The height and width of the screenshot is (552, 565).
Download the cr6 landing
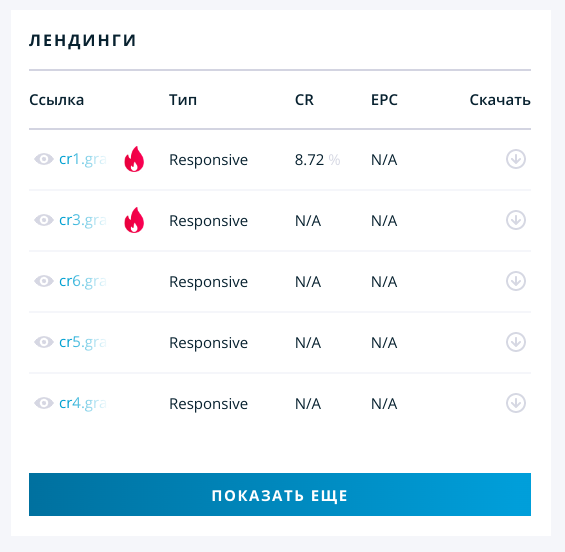[x=516, y=281]
